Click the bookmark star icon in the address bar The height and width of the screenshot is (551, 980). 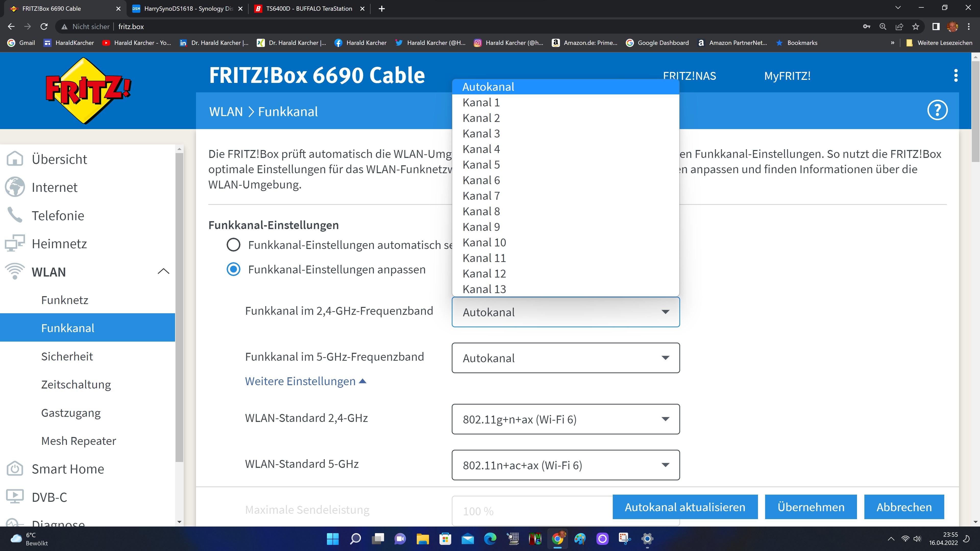pyautogui.click(x=916, y=27)
